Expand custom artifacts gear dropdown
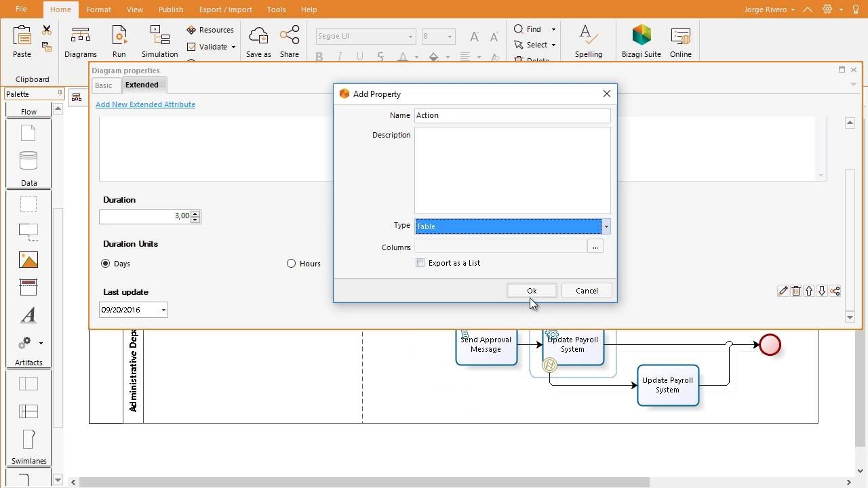This screenshot has height=488, width=868. point(41,343)
